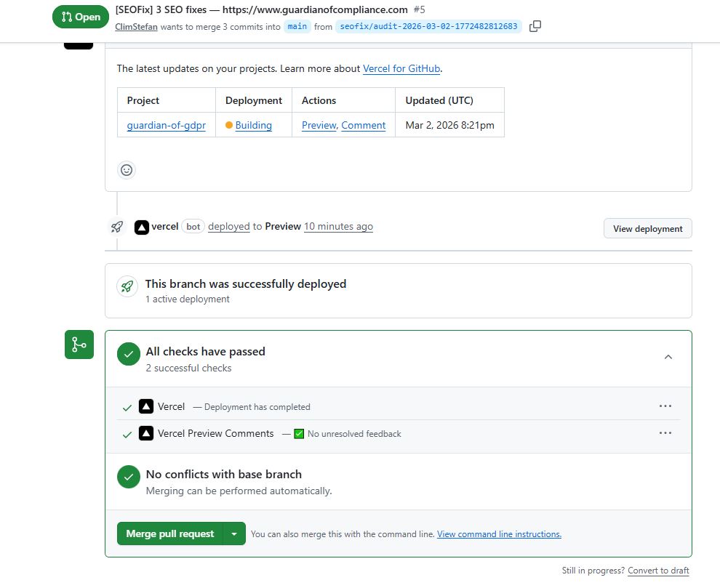Screen dimensions: 720x588
Task: Click the Vercel avatar next to the bot deployment
Action: (141, 227)
